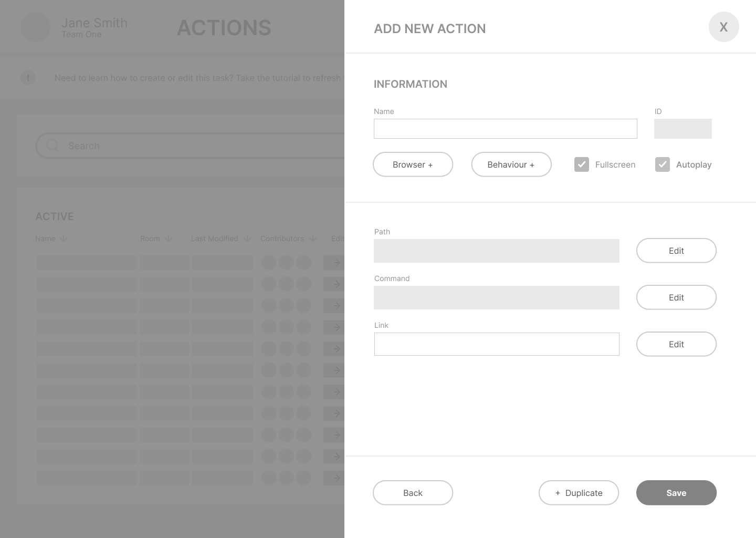Close the Add New Action panel

click(723, 27)
